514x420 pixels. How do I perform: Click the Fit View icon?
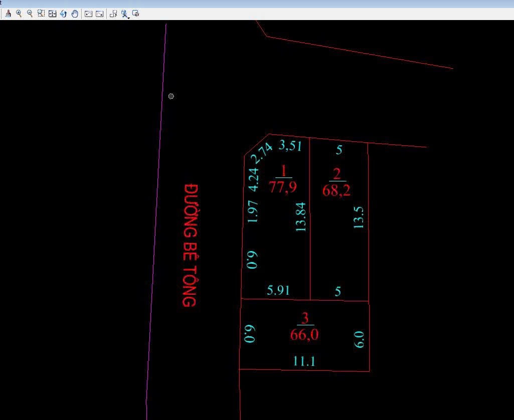coord(52,14)
